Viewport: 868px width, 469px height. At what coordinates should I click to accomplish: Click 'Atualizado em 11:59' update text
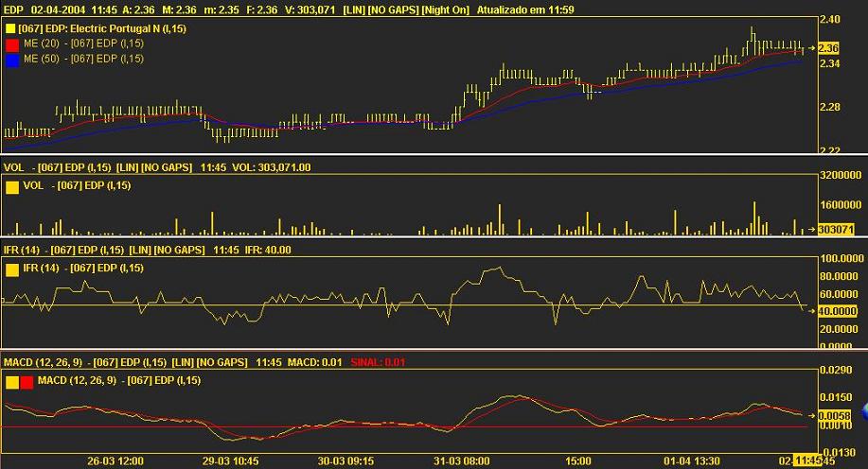click(x=525, y=10)
